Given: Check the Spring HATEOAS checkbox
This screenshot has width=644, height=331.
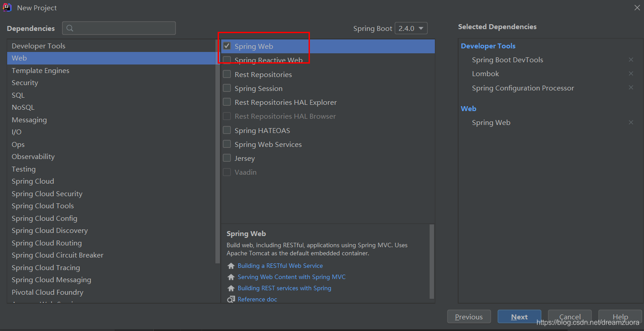Looking at the screenshot, I should [x=227, y=130].
